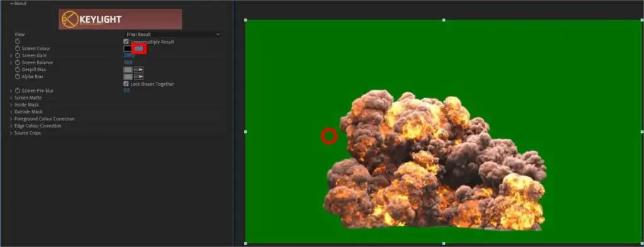Toggle stopwatch beside Unpremultiply Result row

[18, 42]
